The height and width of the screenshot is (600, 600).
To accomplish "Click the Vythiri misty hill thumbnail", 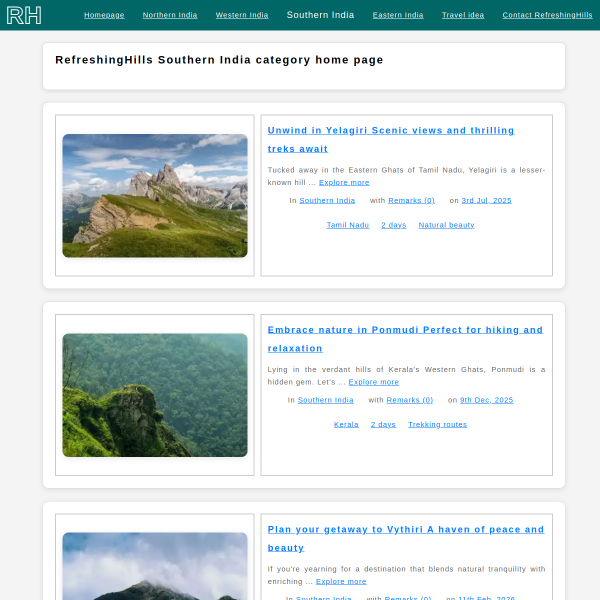I will [155, 566].
